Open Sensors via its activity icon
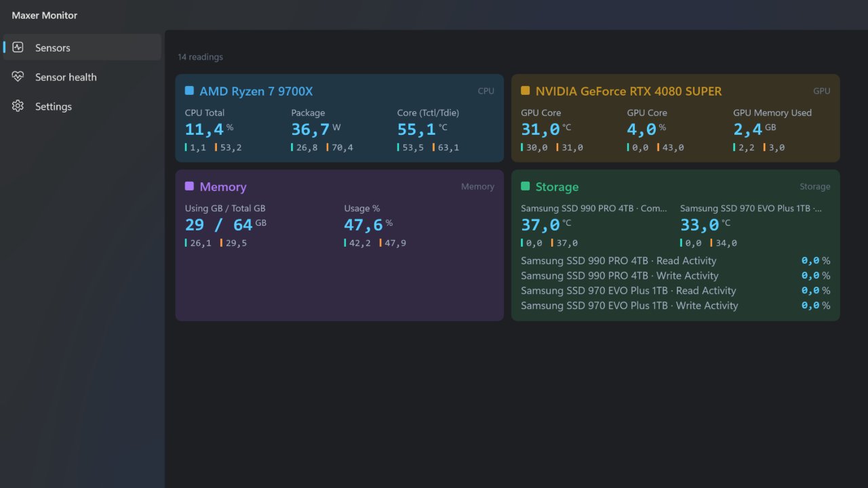Image resolution: width=868 pixels, height=488 pixels. tap(18, 47)
